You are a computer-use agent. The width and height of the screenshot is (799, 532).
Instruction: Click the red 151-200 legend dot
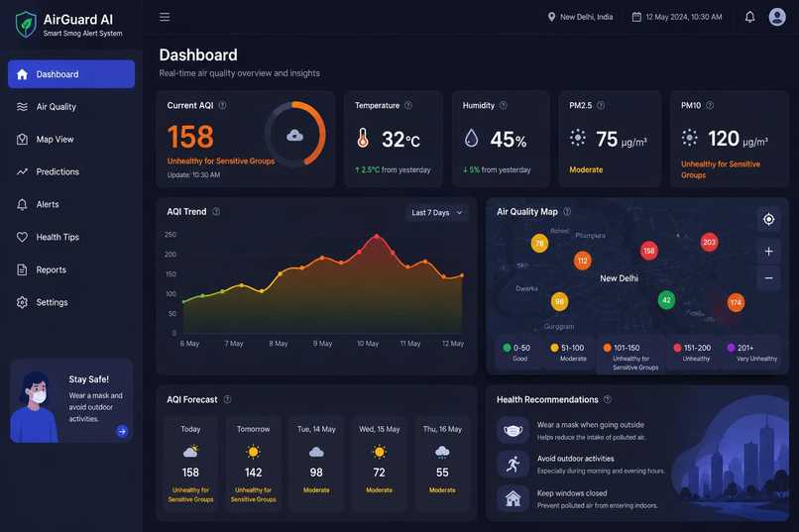coord(677,348)
